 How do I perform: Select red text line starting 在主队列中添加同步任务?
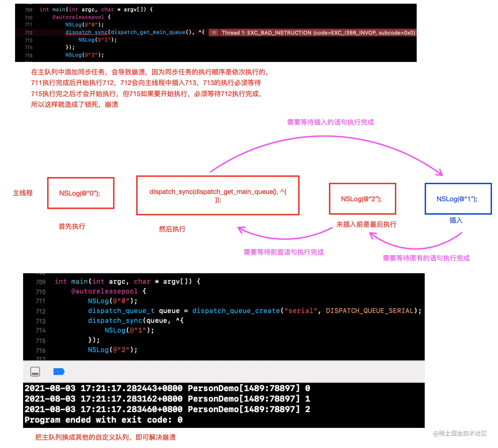pyautogui.click(x=150, y=72)
